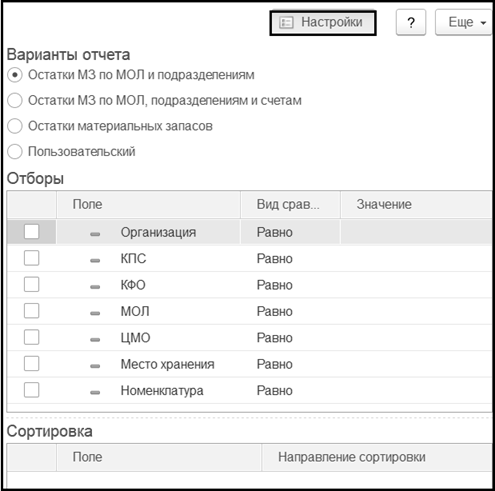Click the settings list icon in Настройки

click(286, 23)
